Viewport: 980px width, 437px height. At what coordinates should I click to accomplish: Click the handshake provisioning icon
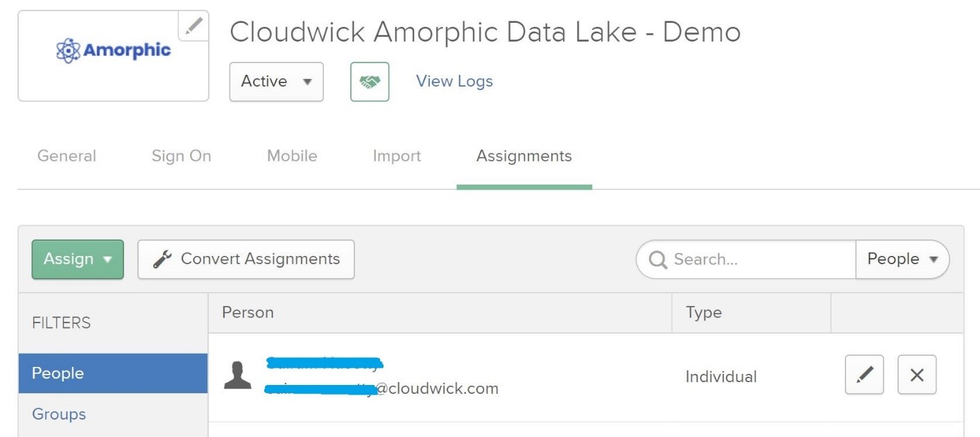click(x=370, y=82)
